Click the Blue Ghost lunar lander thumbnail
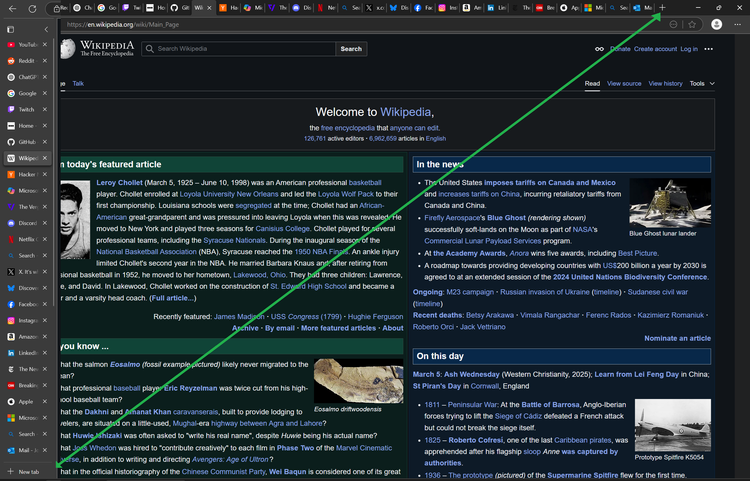Screen dimensions: 750x481 pyautogui.click(x=670, y=203)
